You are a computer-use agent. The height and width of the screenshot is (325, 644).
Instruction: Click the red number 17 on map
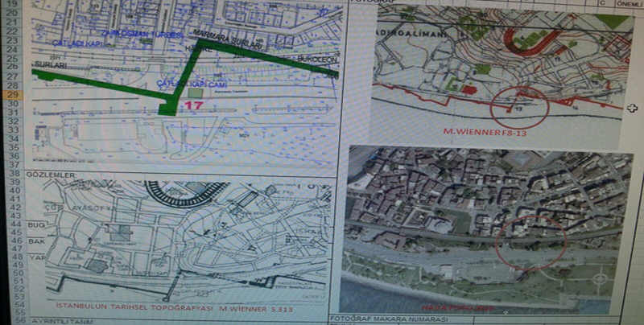tap(193, 105)
